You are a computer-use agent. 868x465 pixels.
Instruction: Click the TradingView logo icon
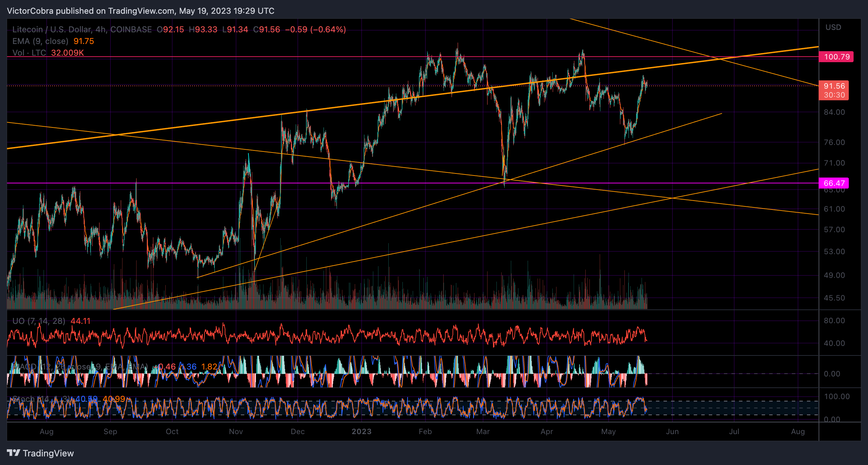click(x=14, y=453)
